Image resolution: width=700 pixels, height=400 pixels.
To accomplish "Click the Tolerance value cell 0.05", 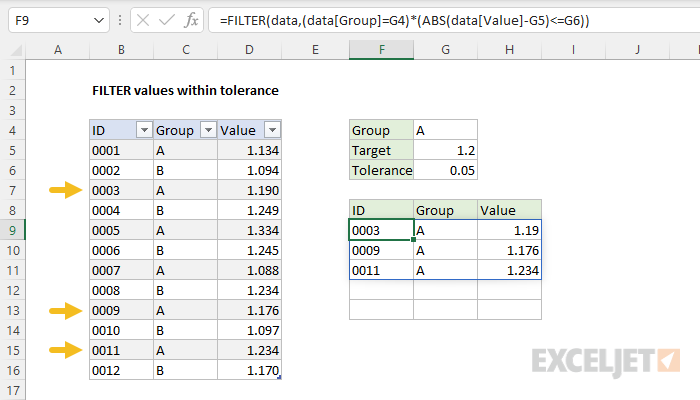I will pyautogui.click(x=446, y=171).
